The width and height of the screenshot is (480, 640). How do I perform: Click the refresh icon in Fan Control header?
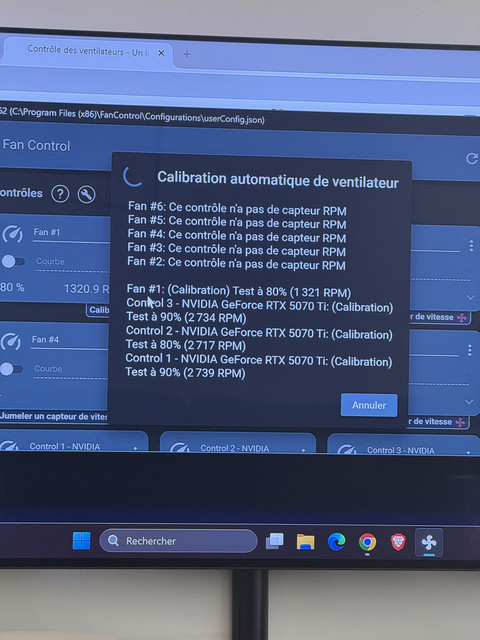pyautogui.click(x=472, y=159)
